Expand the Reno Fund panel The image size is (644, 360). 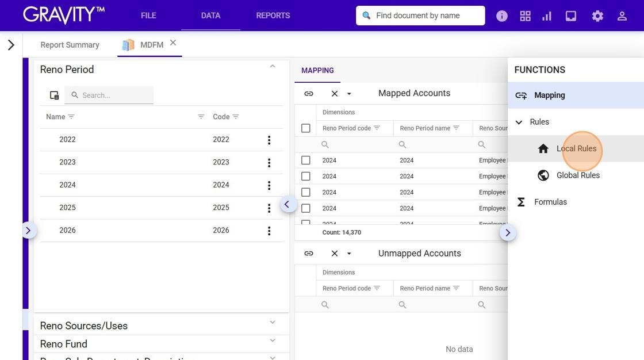pos(273,340)
